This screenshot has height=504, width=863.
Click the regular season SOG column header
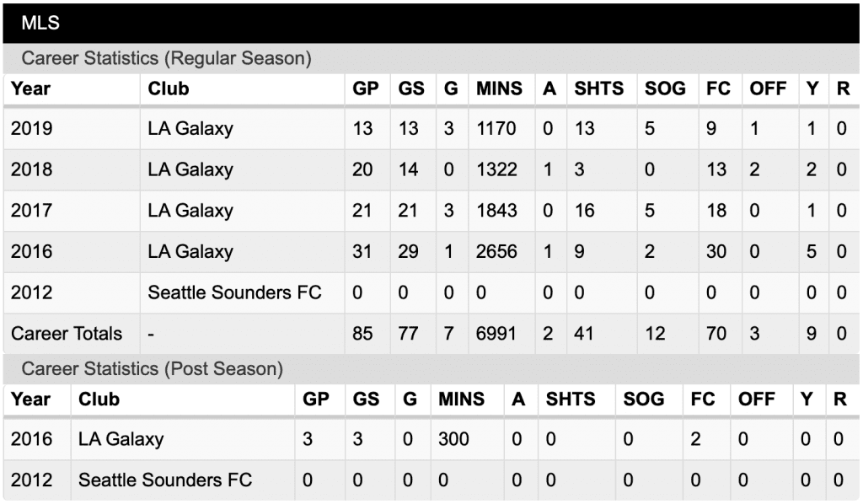665,88
